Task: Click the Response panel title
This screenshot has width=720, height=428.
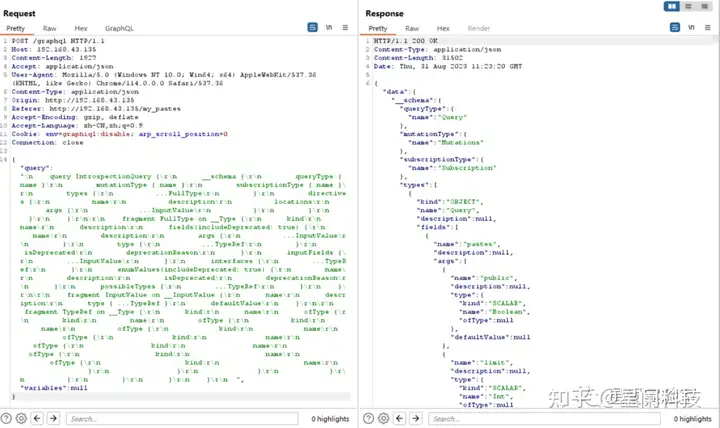Action: point(384,13)
